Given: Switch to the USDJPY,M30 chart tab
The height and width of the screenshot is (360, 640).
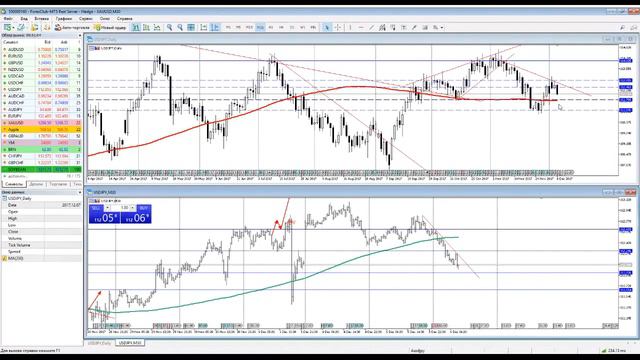Looking at the screenshot, I should 129,343.
